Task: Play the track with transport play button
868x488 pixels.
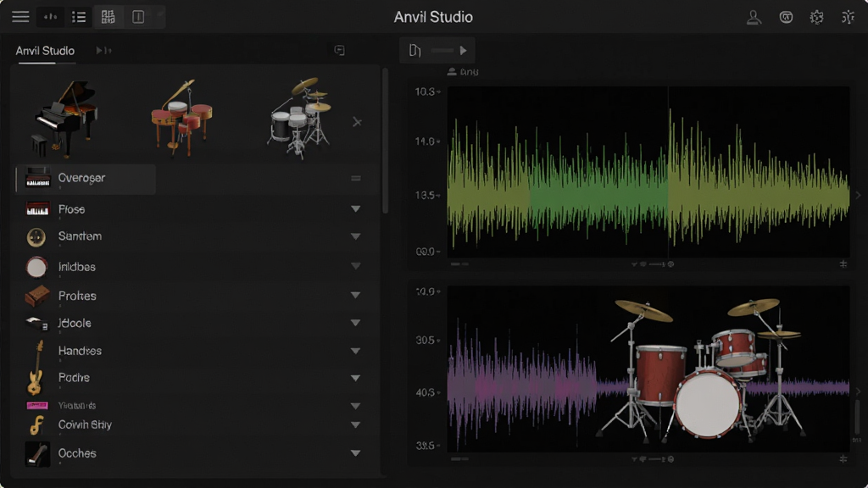Action: click(464, 50)
